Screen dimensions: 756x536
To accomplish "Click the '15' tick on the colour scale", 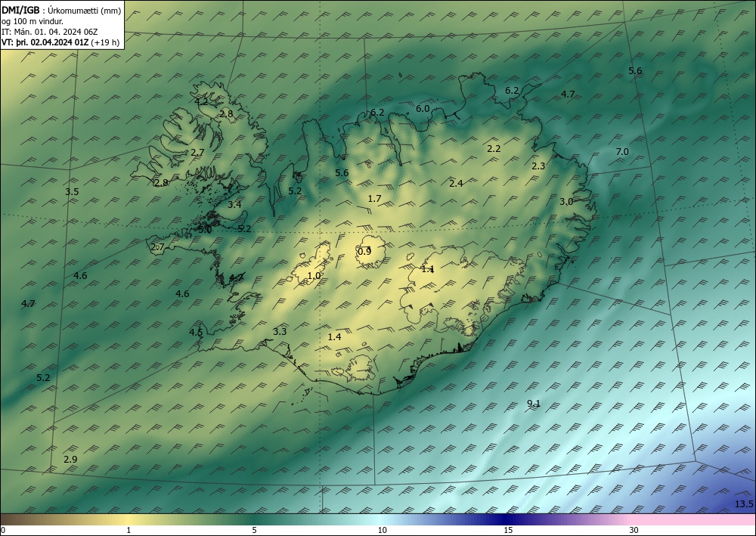I will tap(508, 530).
